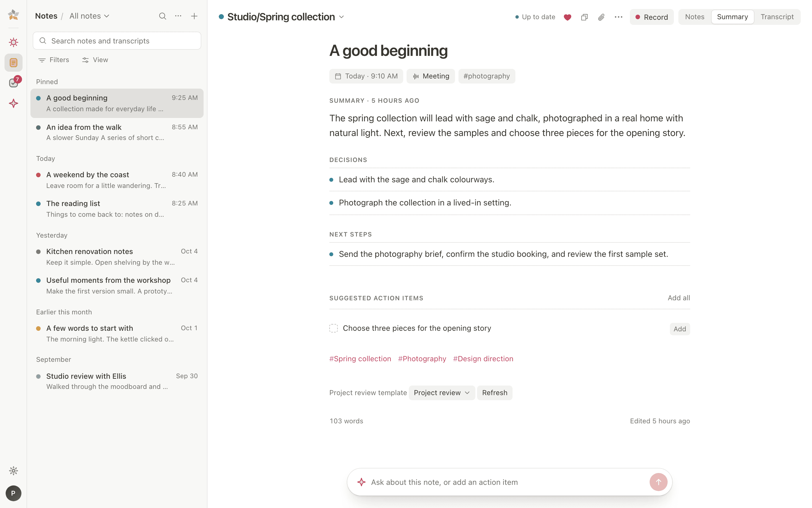
Task: Open the note's more options ellipsis
Action: click(618, 17)
